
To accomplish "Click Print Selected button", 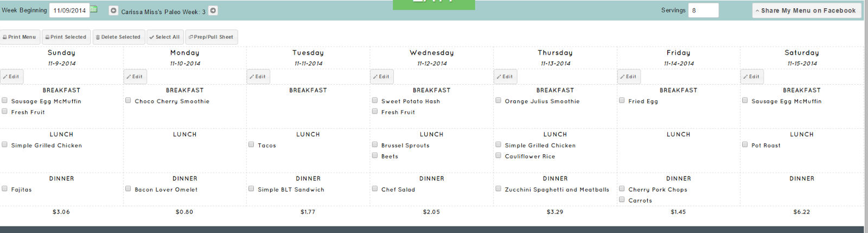I will [x=66, y=37].
